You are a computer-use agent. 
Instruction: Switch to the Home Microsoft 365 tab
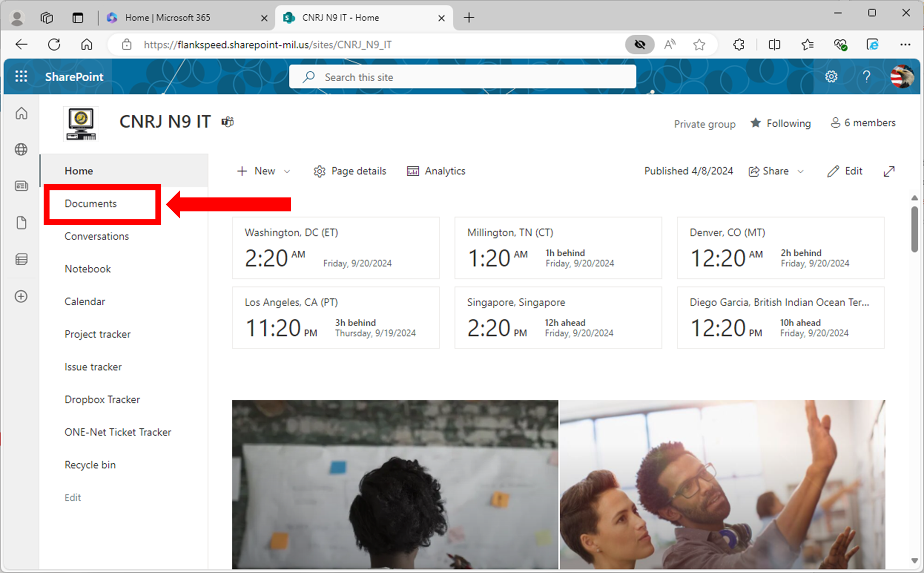(x=168, y=18)
